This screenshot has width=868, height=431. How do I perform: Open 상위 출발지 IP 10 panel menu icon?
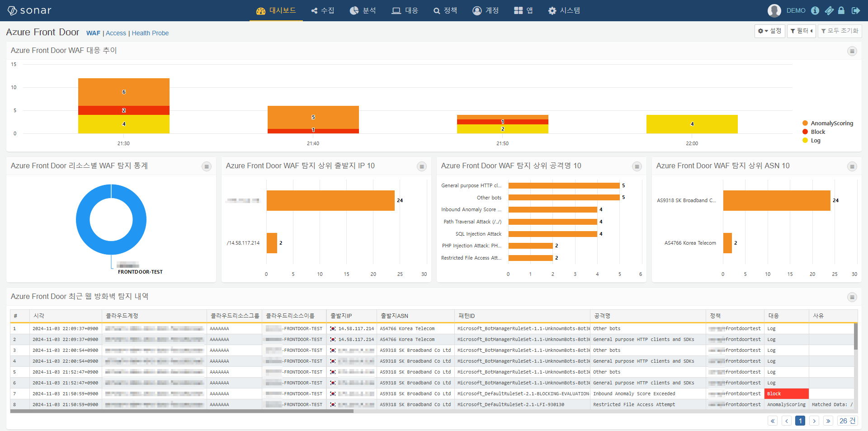pos(422,166)
